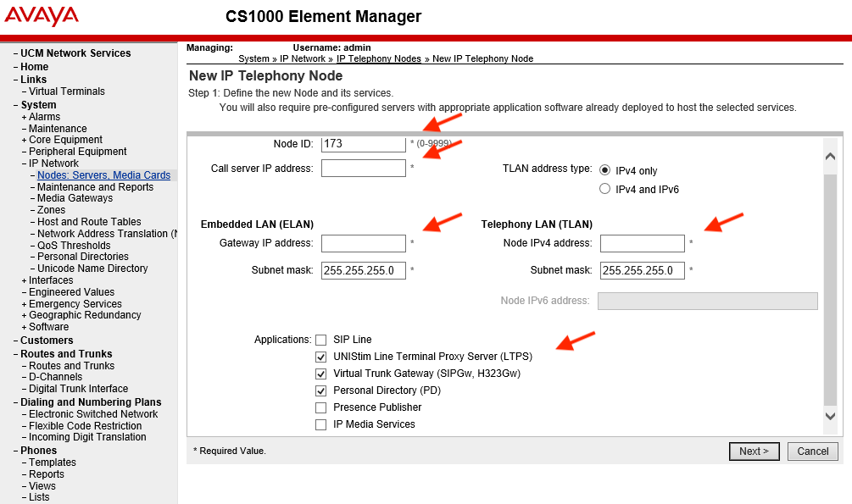Open Reports under Phones
This screenshot has width=852, height=504.
point(46,474)
